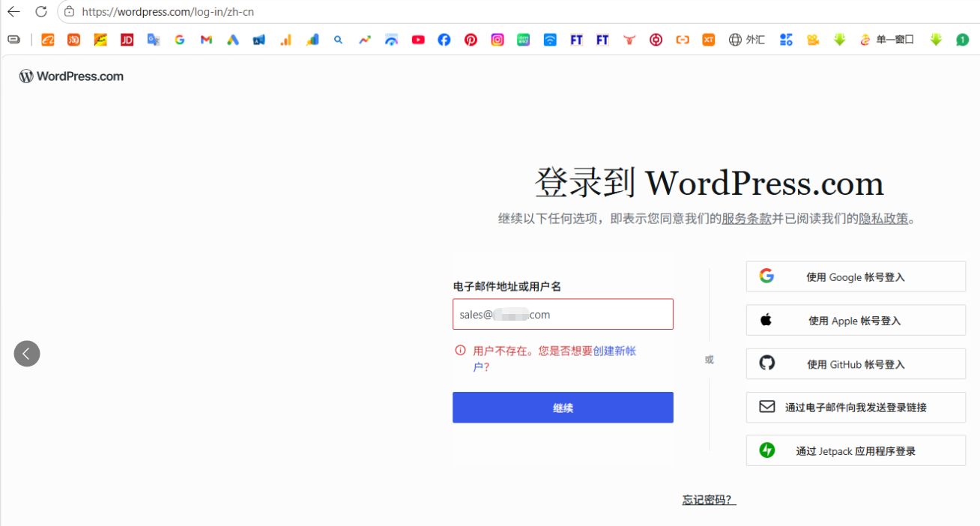Open the 外汇 bookmark

[x=747, y=40]
